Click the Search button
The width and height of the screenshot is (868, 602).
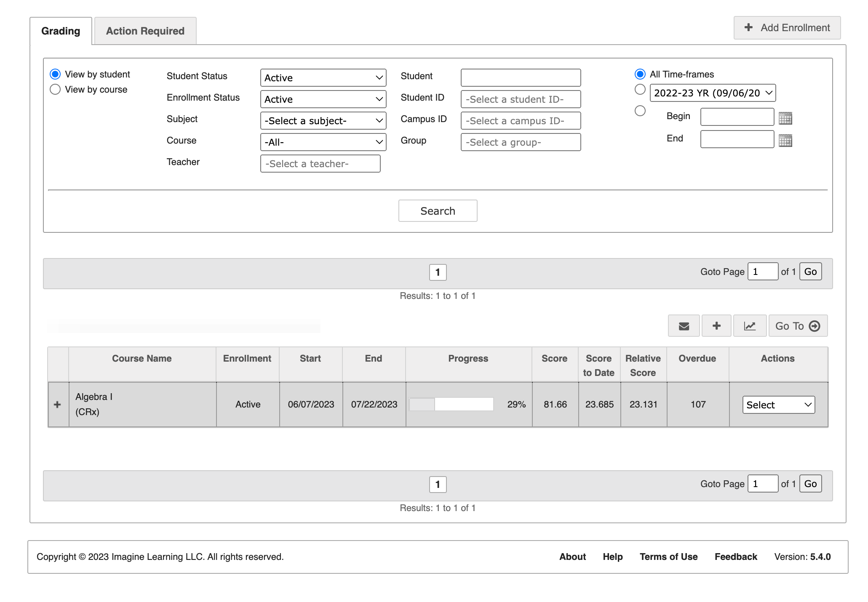pyautogui.click(x=438, y=211)
